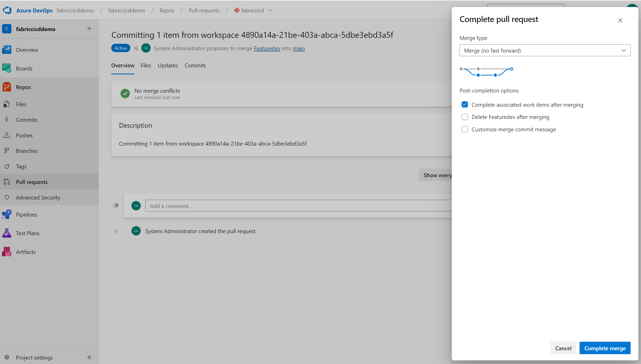Open the Pipelines rocket icon
The height and width of the screenshot is (364, 641).
[7, 215]
